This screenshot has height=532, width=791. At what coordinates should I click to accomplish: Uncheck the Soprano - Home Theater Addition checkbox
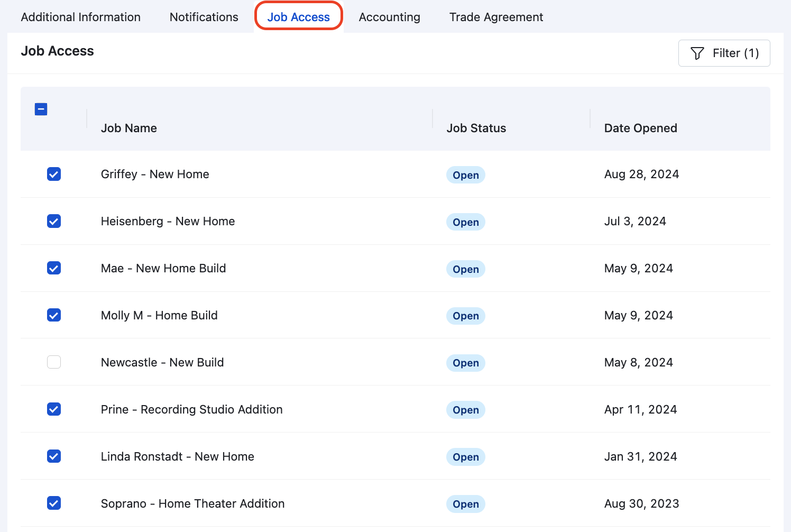point(54,503)
